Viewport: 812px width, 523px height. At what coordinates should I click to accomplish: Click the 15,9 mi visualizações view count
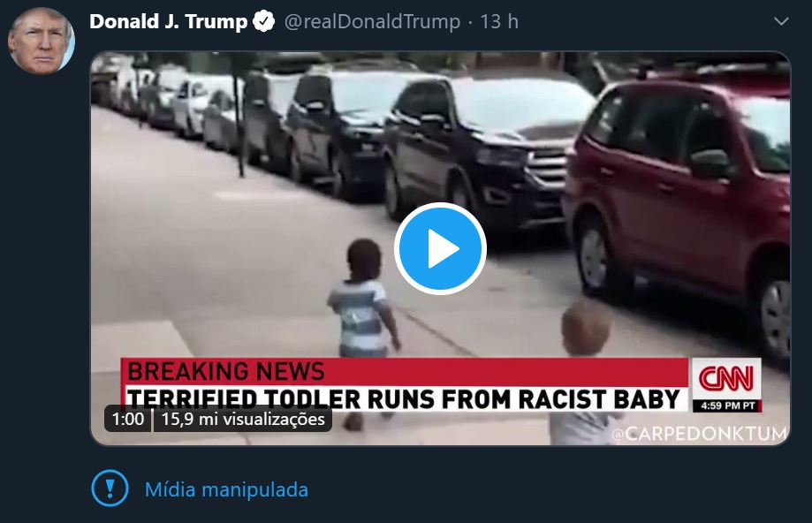pyautogui.click(x=243, y=419)
